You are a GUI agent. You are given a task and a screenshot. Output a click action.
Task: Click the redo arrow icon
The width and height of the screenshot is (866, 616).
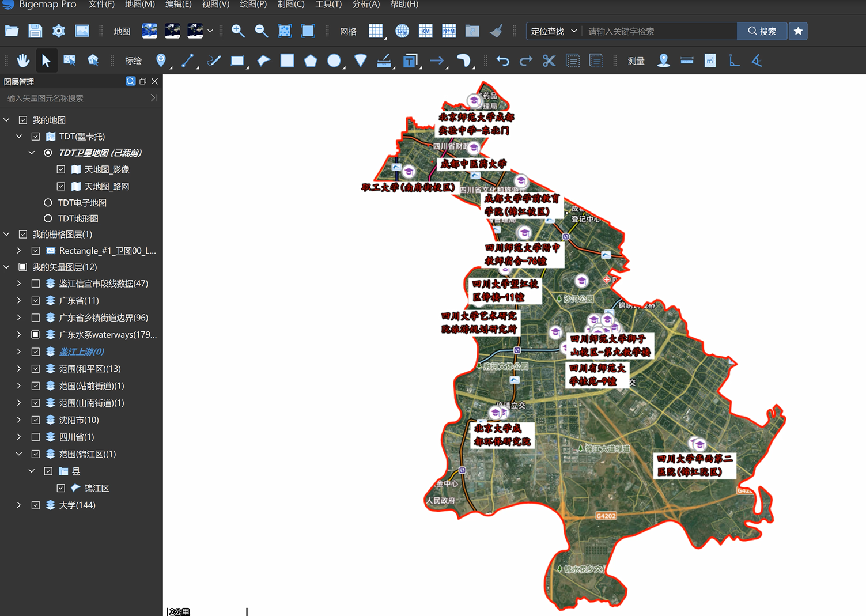(x=526, y=61)
